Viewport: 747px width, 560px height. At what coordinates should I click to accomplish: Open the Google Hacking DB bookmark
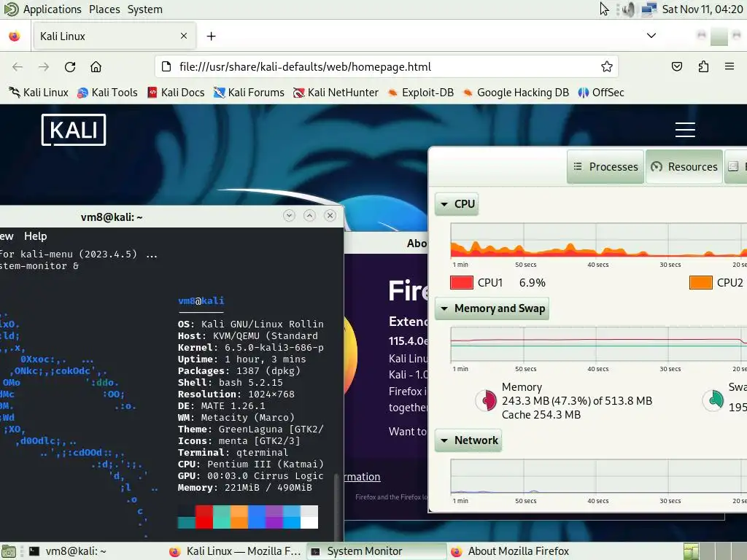[516, 93]
